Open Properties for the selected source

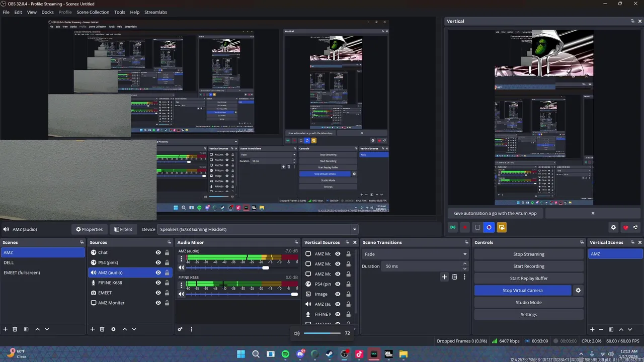tap(89, 229)
